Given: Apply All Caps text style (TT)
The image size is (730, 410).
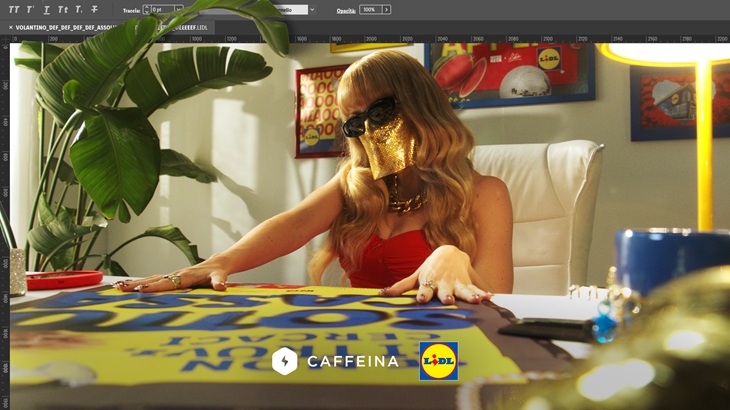Looking at the screenshot, I should coord(14,10).
